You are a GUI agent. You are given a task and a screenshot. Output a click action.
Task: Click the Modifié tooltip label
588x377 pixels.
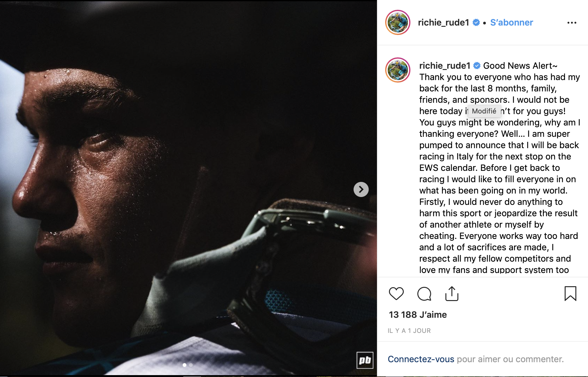(x=484, y=111)
